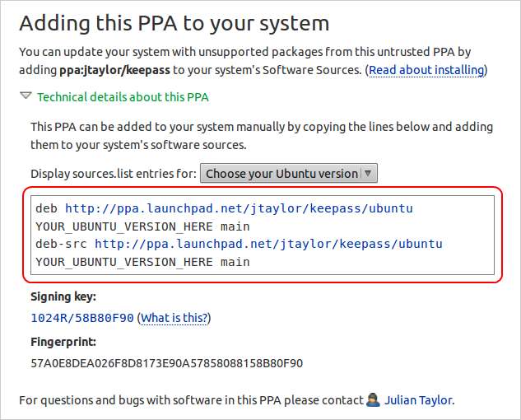The width and height of the screenshot is (521, 420).
Task: Click YOUR_UBUNTU_VERSION_HERE below the deb line
Action: click(x=124, y=226)
